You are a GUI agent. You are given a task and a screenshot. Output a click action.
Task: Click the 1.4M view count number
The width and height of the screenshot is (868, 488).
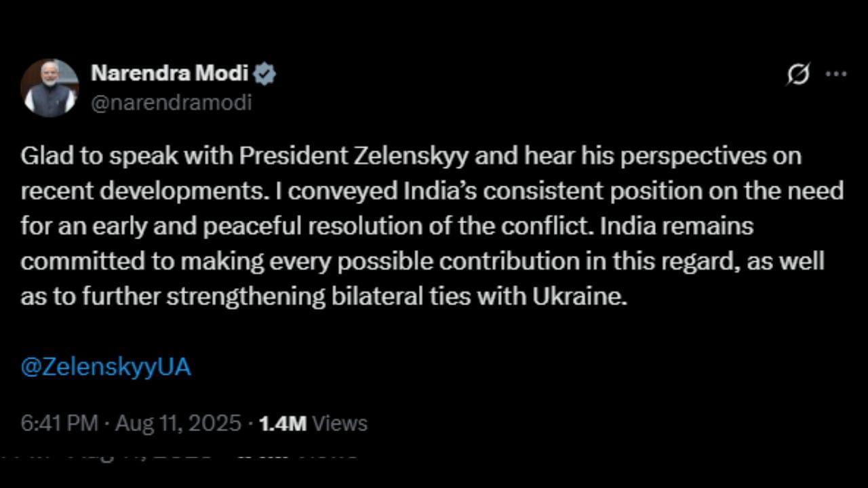point(283,424)
